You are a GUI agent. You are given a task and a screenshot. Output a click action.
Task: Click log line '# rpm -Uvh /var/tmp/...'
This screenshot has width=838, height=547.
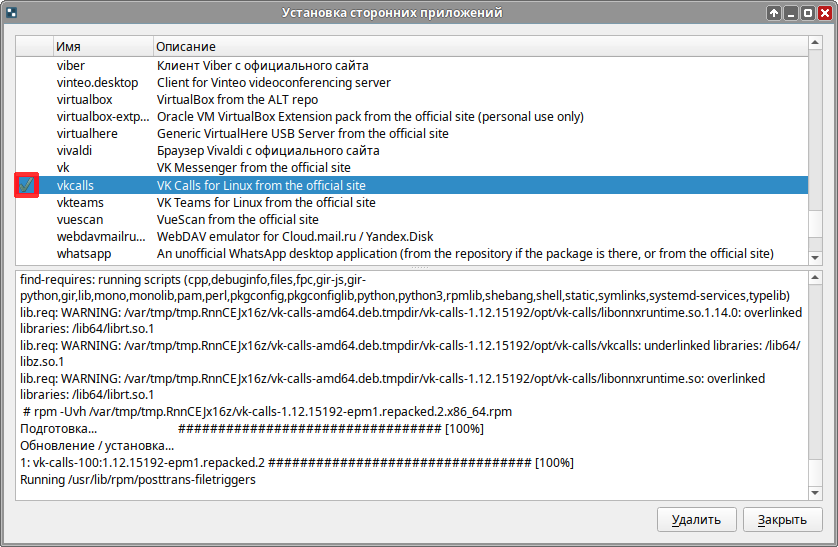tap(267, 412)
